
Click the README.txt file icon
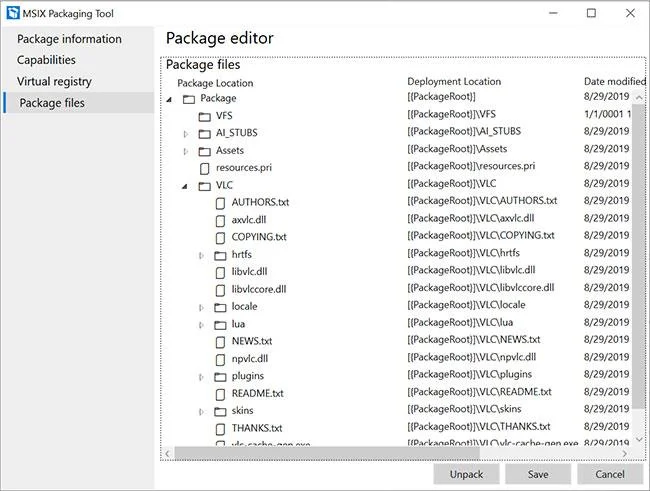tap(221, 394)
